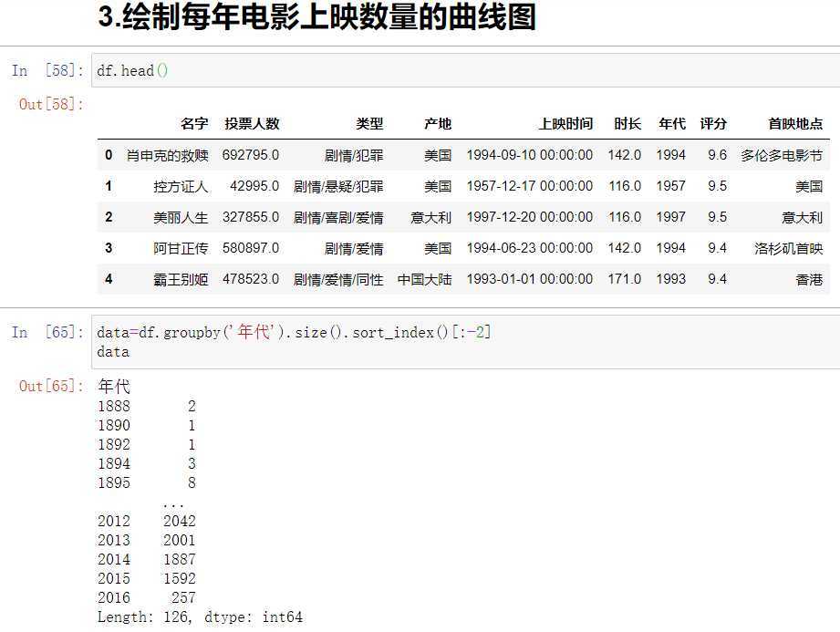Click the 投票人数 column header
Image resolution: width=840 pixels, height=632 pixels.
coord(252,124)
